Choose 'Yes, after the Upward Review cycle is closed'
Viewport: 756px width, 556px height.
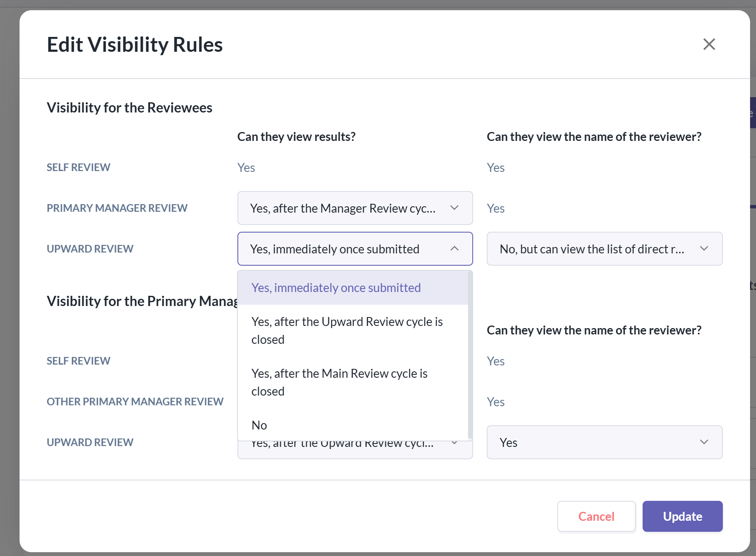coord(347,331)
